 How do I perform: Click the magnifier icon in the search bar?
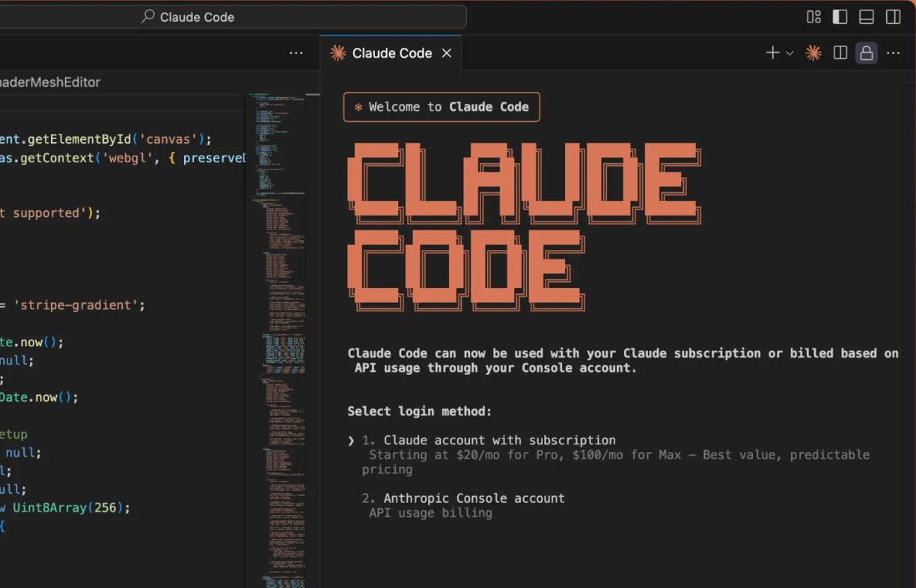148,16
